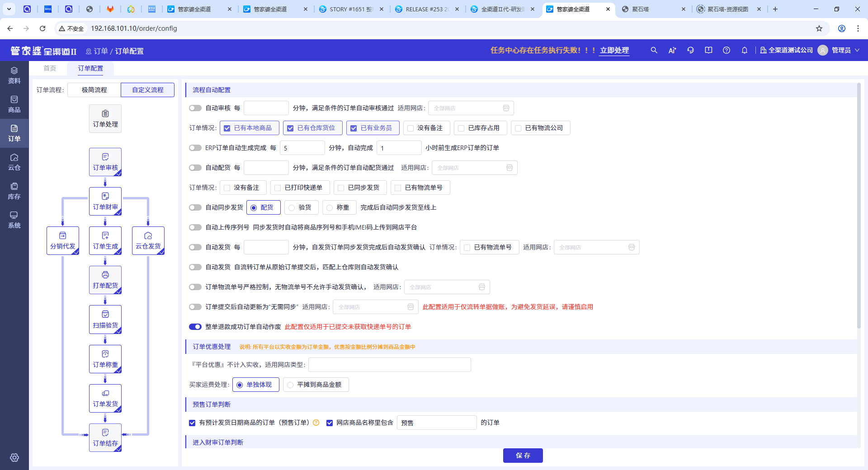Select the 订单财审 flow node

(105, 202)
